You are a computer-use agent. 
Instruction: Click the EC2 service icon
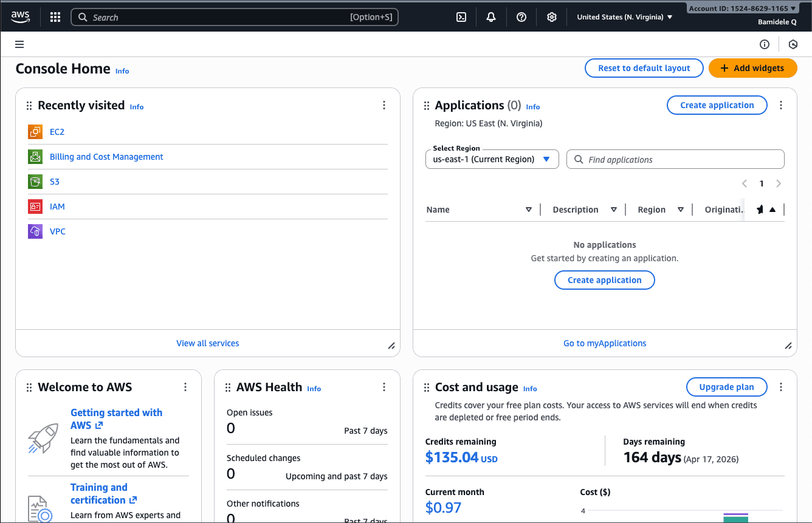35,131
